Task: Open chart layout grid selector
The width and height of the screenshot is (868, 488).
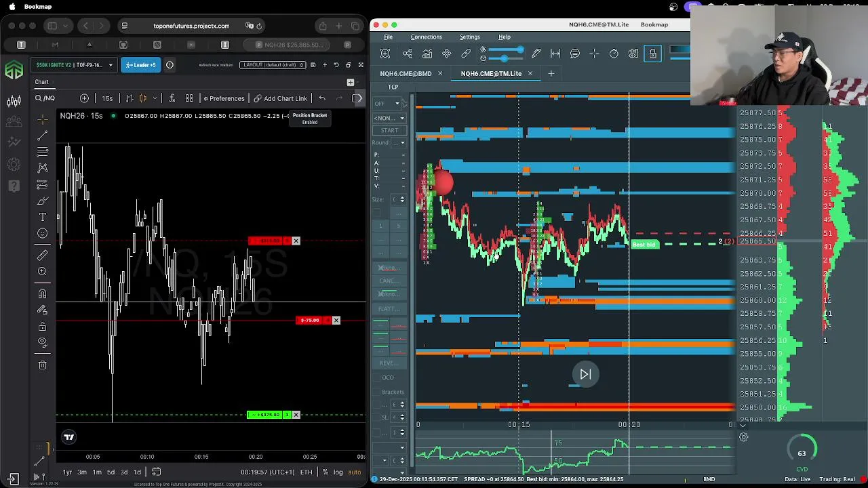Action: 189,98
